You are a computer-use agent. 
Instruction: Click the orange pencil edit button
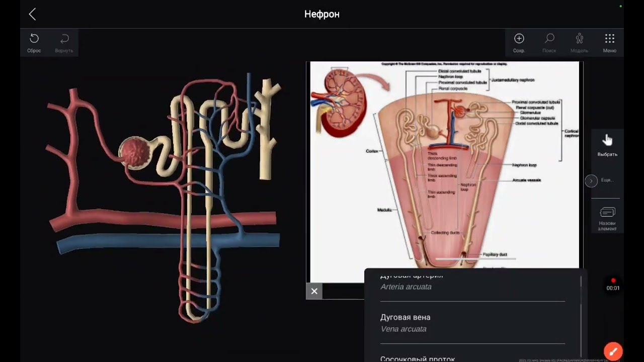(613, 351)
